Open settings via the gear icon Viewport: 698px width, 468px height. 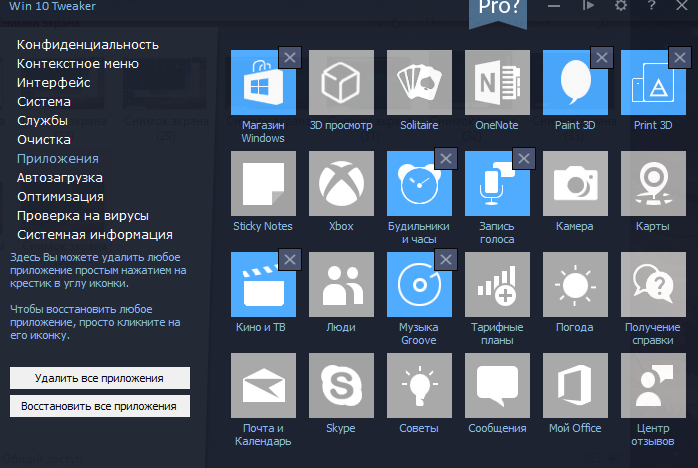(621, 6)
